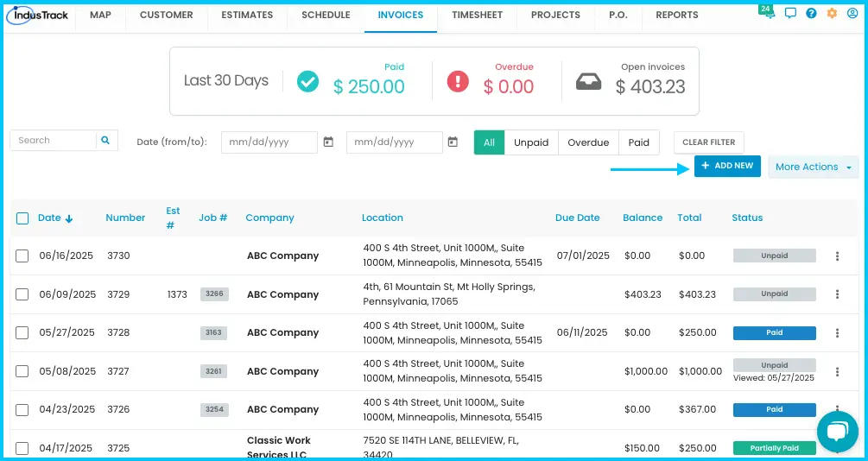The height and width of the screenshot is (461, 868).
Task: Select the checkbox for invoice 3730
Action: (22, 256)
